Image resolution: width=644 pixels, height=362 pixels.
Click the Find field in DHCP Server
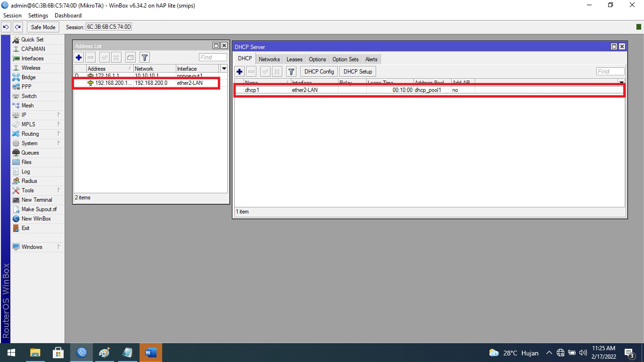[611, 72]
